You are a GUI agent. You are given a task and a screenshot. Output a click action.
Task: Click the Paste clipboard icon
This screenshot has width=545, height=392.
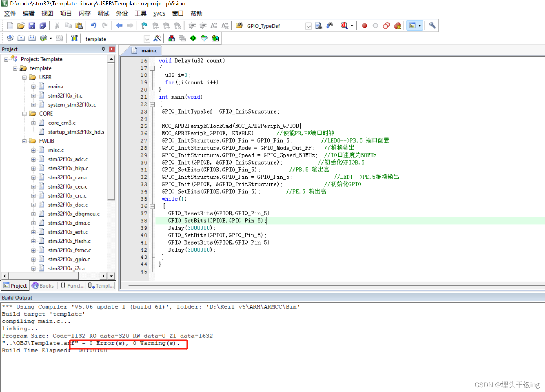[x=79, y=25]
